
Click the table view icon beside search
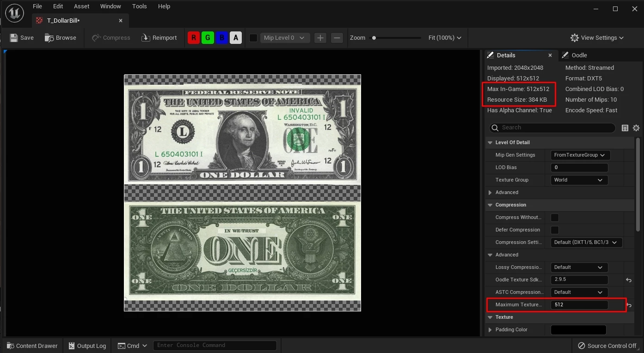tap(625, 128)
